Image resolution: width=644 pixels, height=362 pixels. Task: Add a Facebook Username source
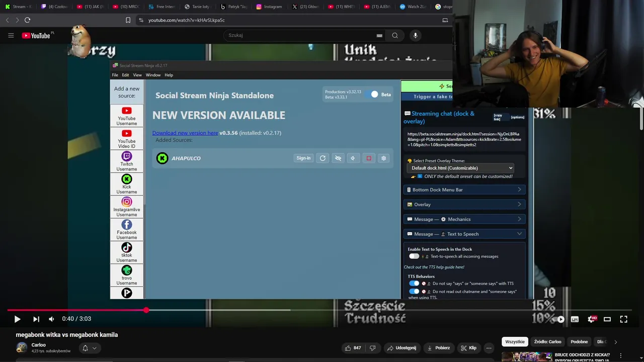click(127, 230)
